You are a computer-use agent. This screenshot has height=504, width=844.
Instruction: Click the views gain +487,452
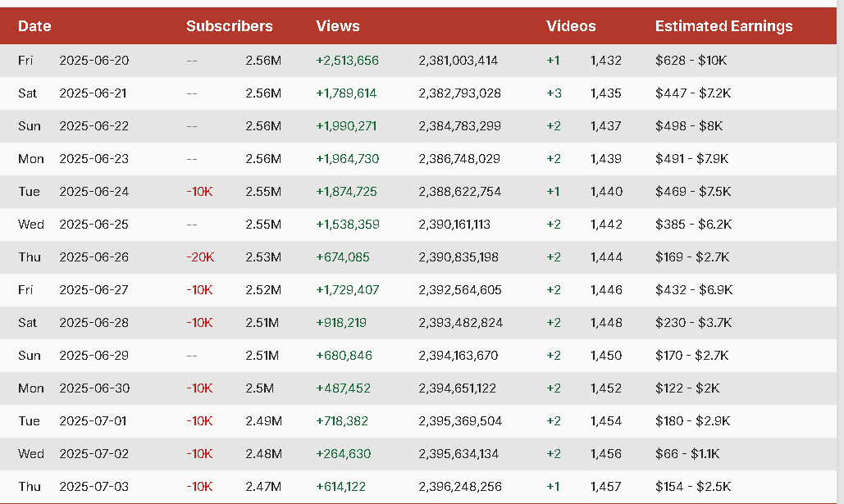point(344,388)
